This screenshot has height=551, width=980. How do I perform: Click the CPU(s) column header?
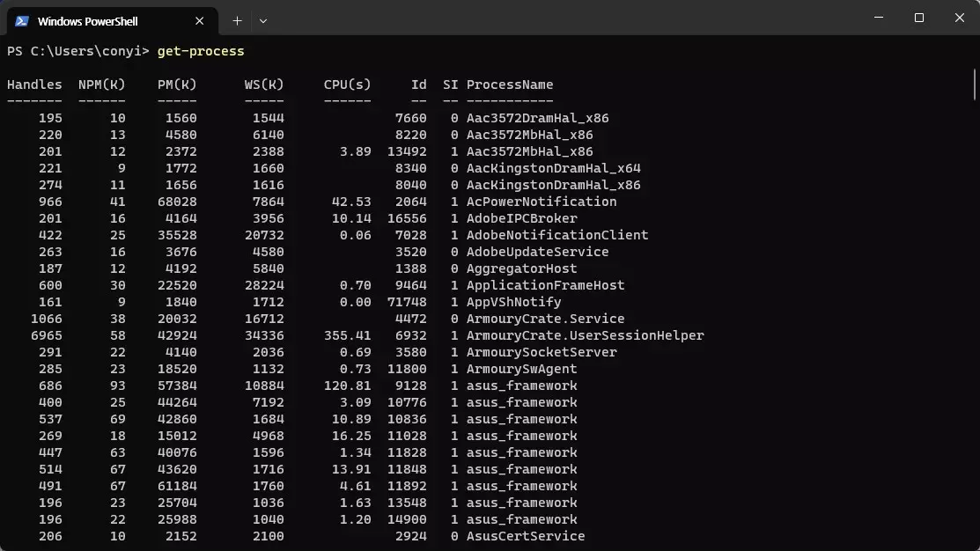tap(347, 84)
